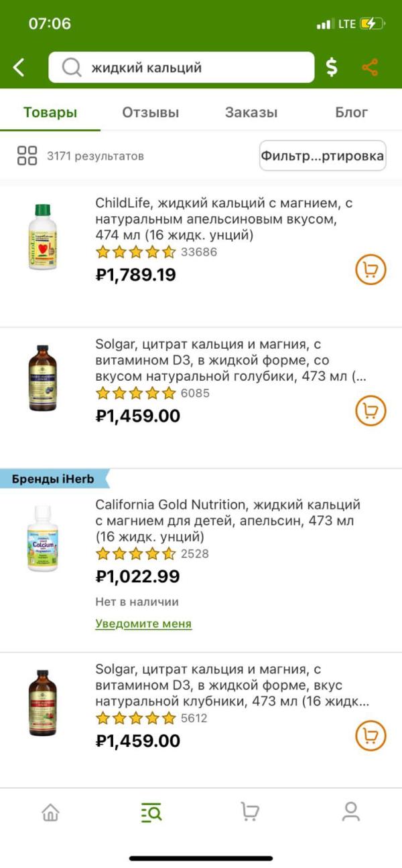The width and height of the screenshot is (402, 868).
Task: Select the search list icon in the bottom bar
Action: click(151, 812)
